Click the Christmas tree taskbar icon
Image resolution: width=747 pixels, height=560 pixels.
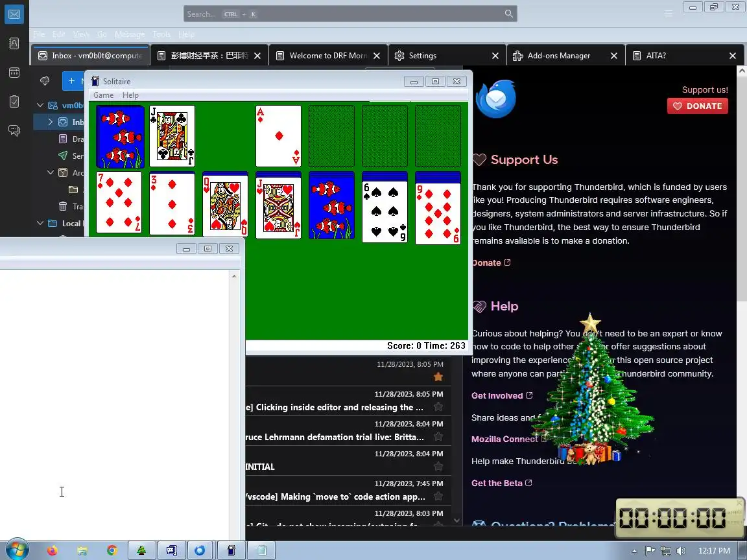[x=141, y=550]
